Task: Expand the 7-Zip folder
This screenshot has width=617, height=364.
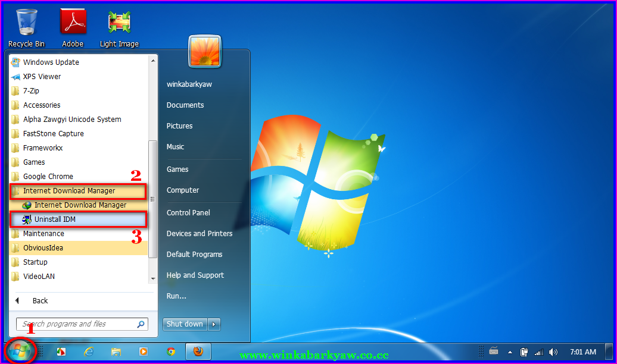Action: pos(79,91)
